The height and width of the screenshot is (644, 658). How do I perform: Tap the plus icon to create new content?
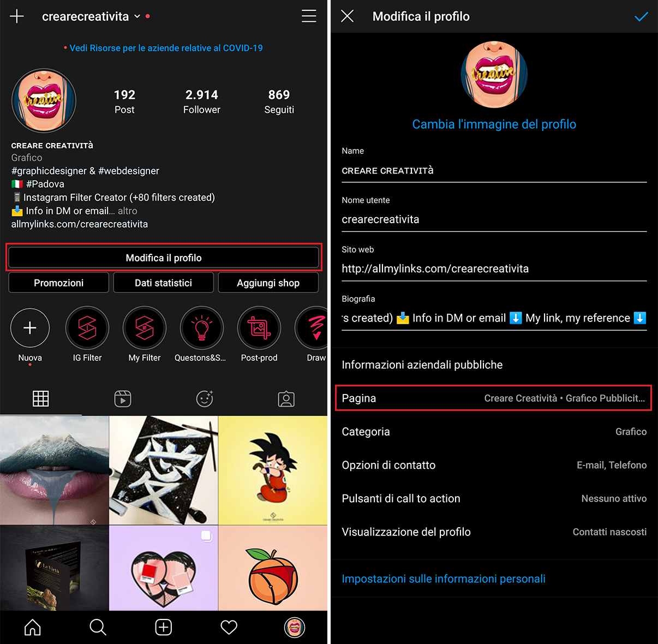[17, 16]
